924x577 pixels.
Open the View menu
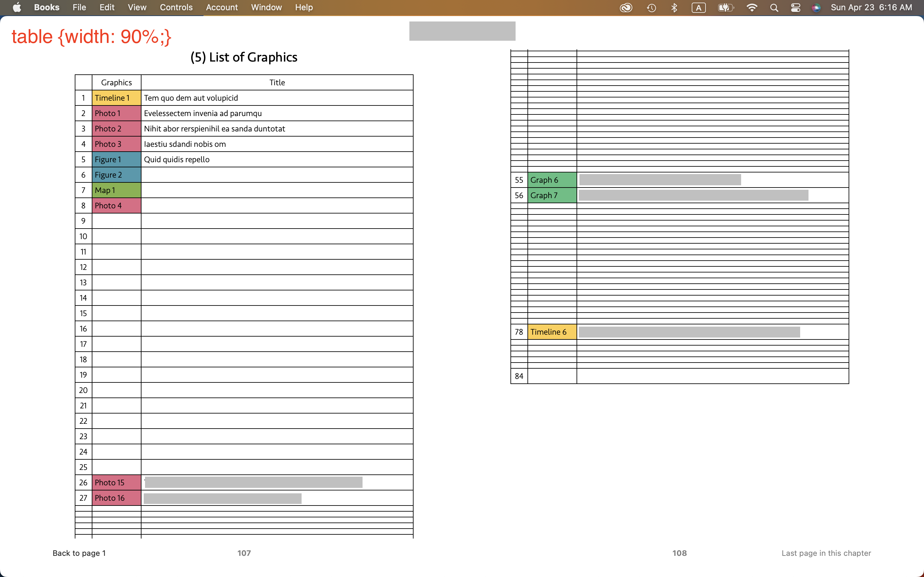(137, 7)
